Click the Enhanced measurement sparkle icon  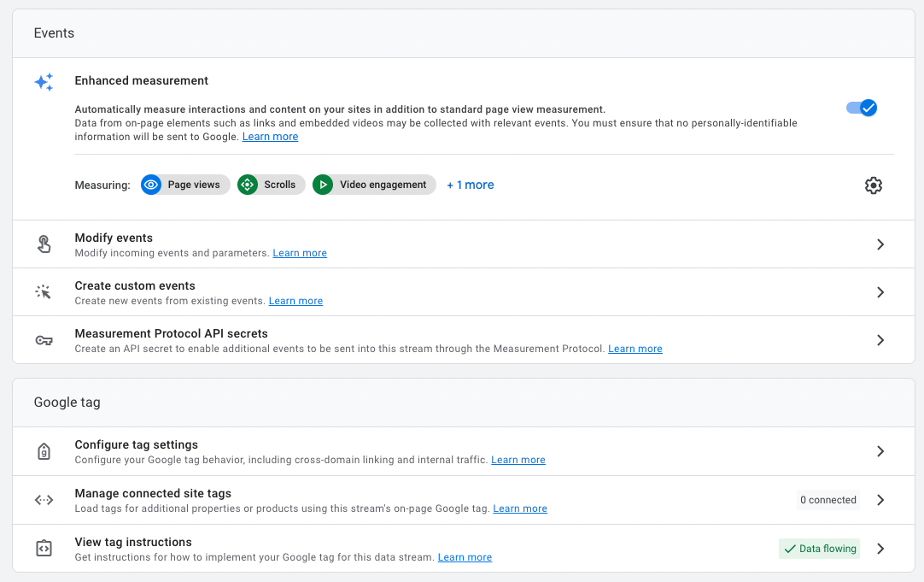click(x=44, y=82)
